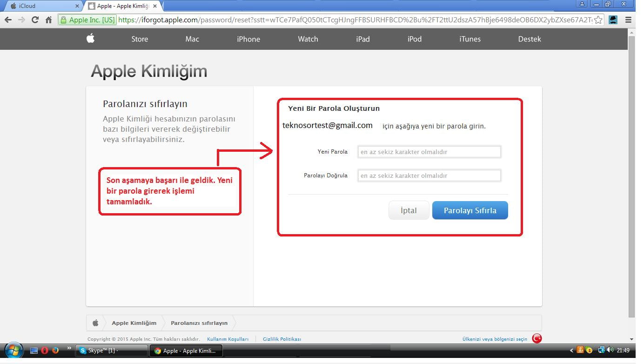This screenshot has height=364, width=644.
Task: Click the Parolanızı sıfırlayın sidebar heading
Action: point(145,104)
